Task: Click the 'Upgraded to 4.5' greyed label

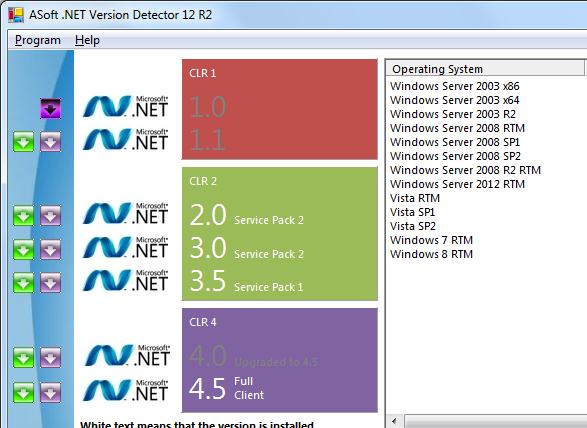Action: tap(276, 362)
